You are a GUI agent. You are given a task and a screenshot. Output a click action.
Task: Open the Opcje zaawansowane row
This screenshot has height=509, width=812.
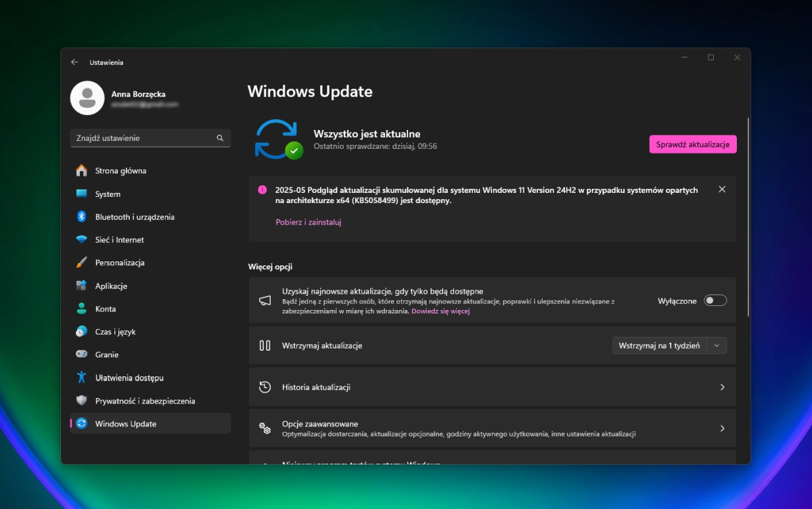[492, 428]
